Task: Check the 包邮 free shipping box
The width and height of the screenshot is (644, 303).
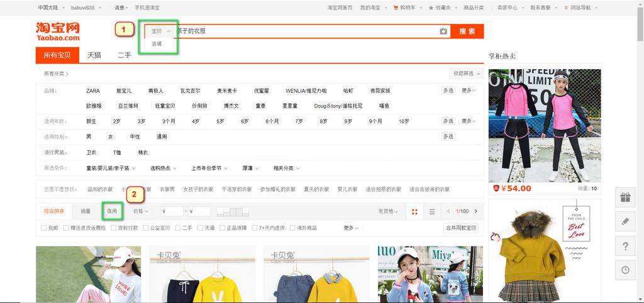Action: tap(43, 228)
